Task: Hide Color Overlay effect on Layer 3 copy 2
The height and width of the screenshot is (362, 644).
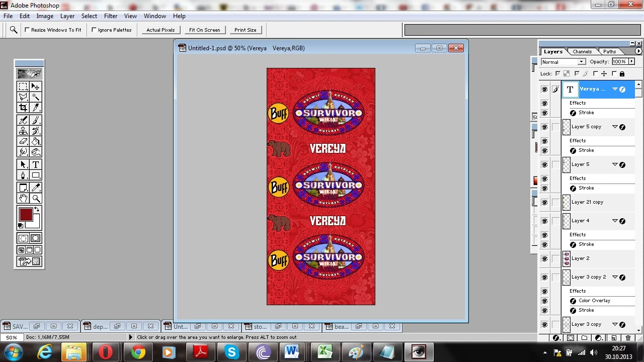Action: pos(544,301)
